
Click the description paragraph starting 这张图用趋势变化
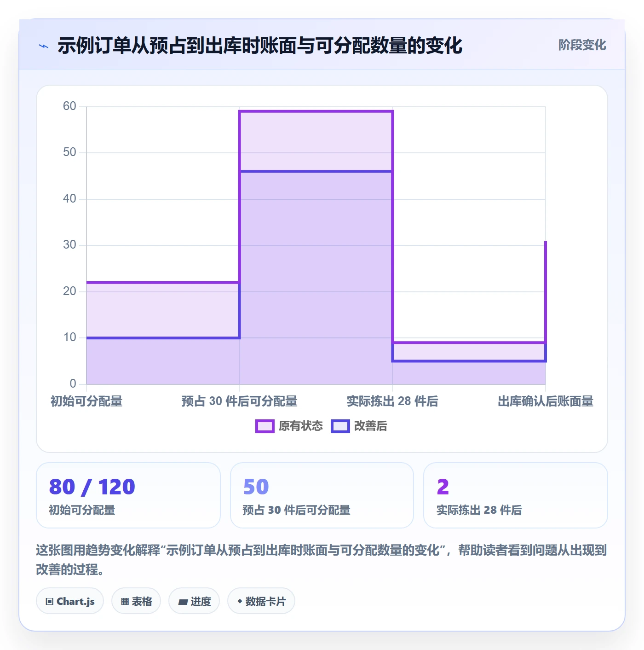tap(322, 560)
